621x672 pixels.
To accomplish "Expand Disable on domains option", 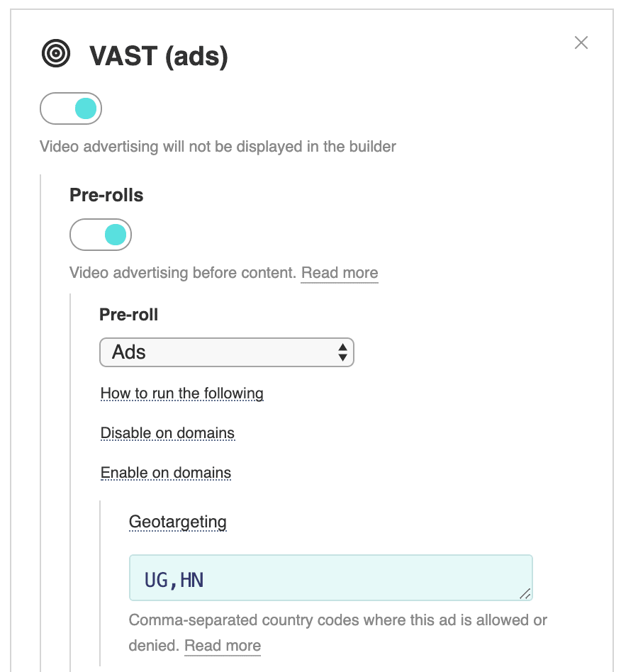I will pyautogui.click(x=167, y=433).
